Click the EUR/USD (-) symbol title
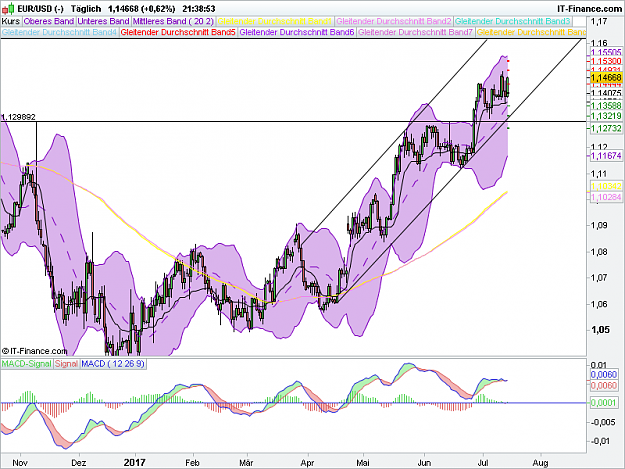Image resolution: width=625 pixels, height=469 pixels. coord(41,8)
